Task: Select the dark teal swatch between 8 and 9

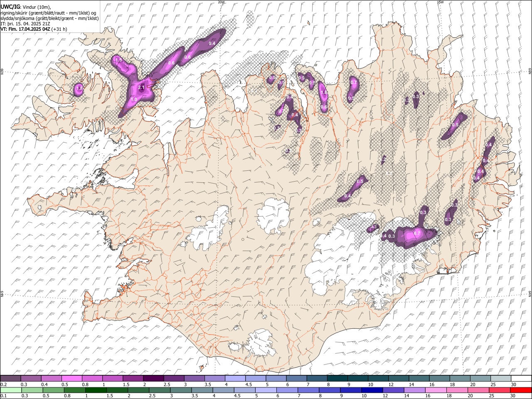Action: 337,379
